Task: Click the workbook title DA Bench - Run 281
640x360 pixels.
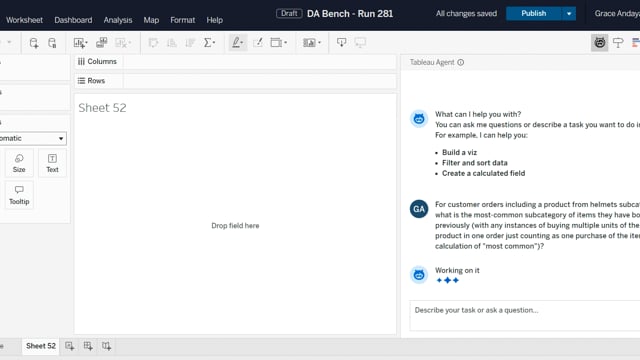Action: [350, 13]
